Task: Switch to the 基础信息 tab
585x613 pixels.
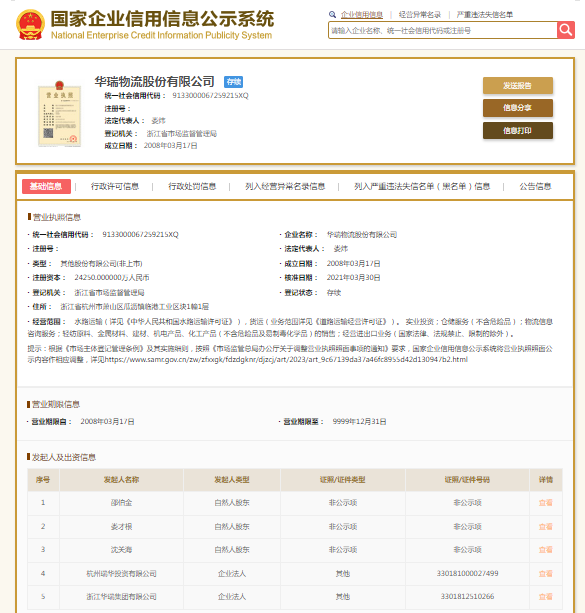Action: click(46, 186)
